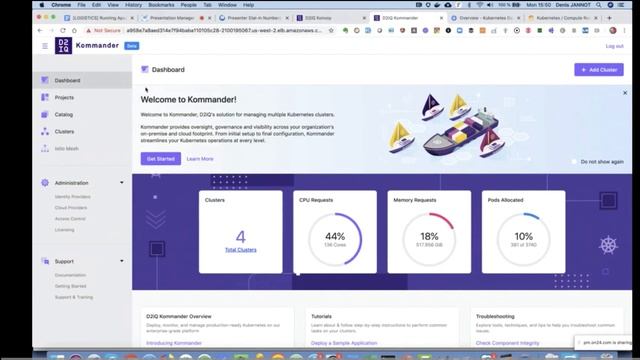The height and width of the screenshot is (360, 640).
Task: Select Catalog in the sidebar
Action: point(82,115)
